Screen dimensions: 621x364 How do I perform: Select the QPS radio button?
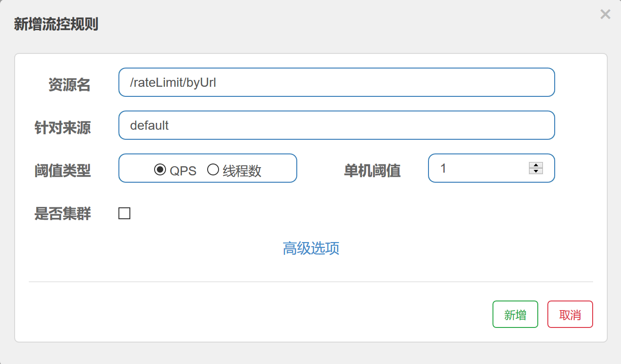(160, 170)
